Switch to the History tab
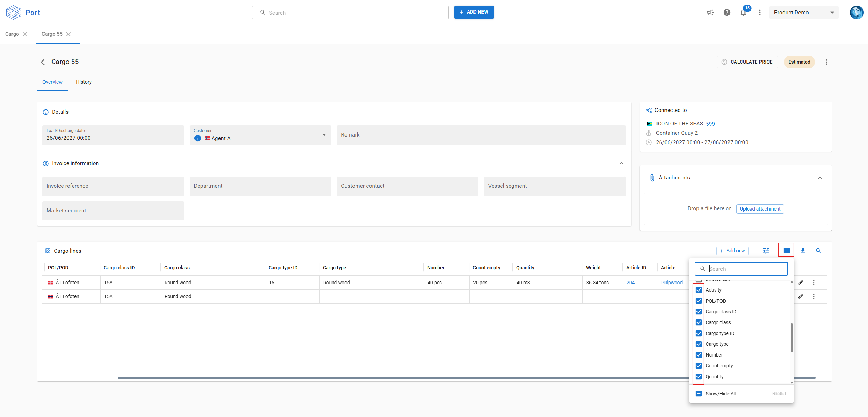 pos(84,82)
